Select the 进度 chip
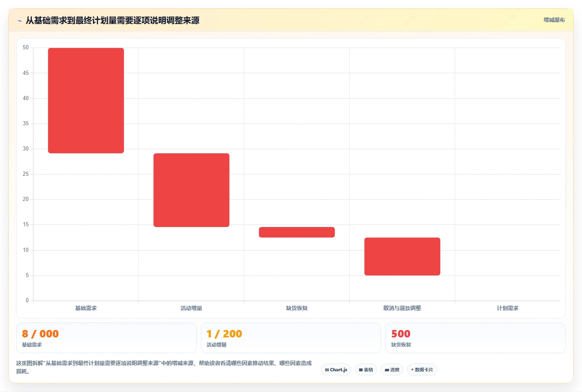582x392 pixels. click(392, 370)
